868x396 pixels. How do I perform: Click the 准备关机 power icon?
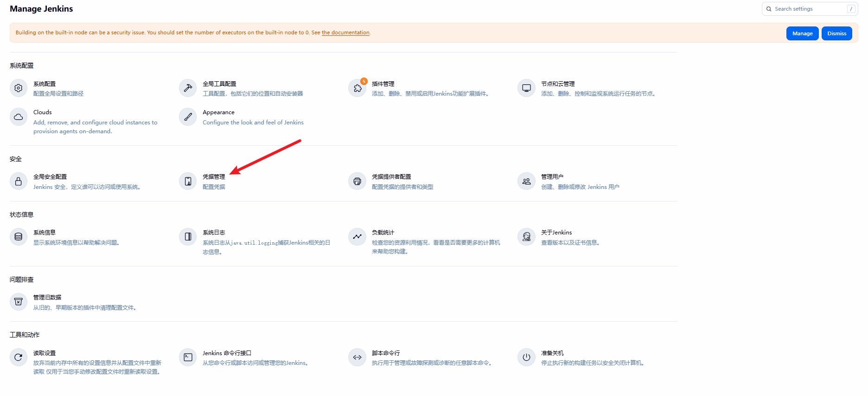pyautogui.click(x=526, y=357)
